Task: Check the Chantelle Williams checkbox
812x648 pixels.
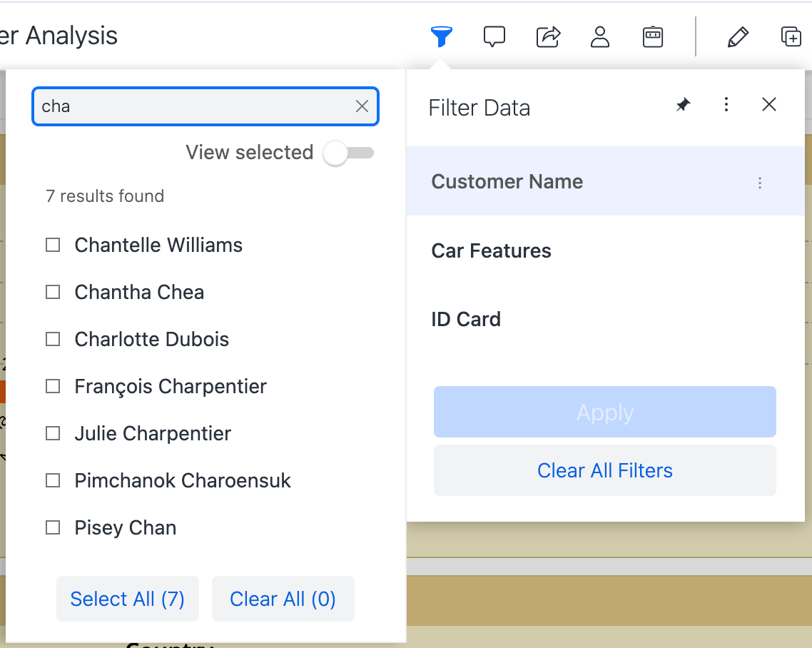Action: pos(53,245)
